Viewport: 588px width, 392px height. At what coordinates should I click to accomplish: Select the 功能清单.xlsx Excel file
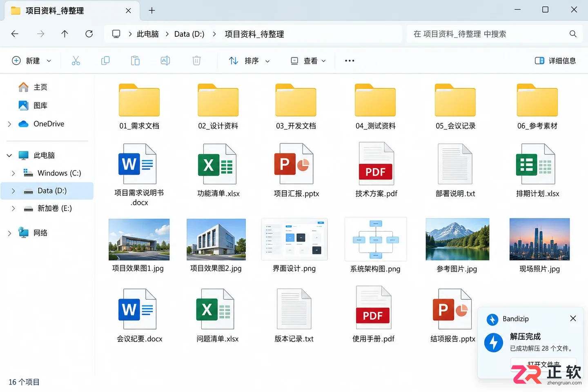(x=218, y=171)
